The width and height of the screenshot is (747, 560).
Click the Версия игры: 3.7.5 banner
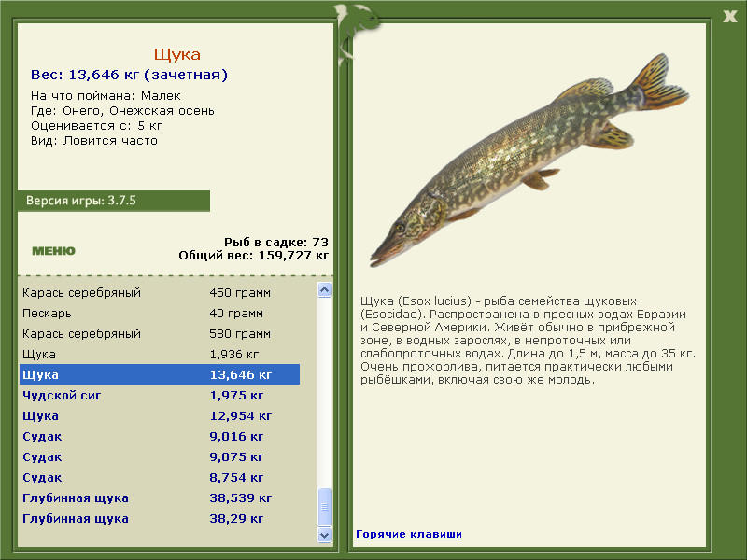(x=114, y=201)
